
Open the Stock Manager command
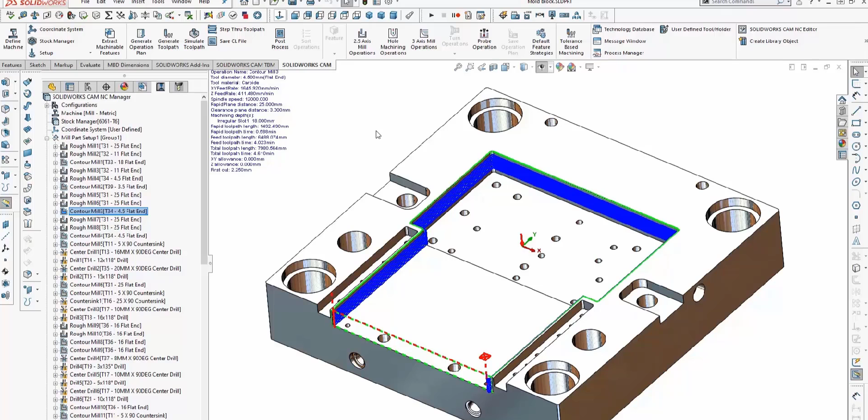(51, 41)
